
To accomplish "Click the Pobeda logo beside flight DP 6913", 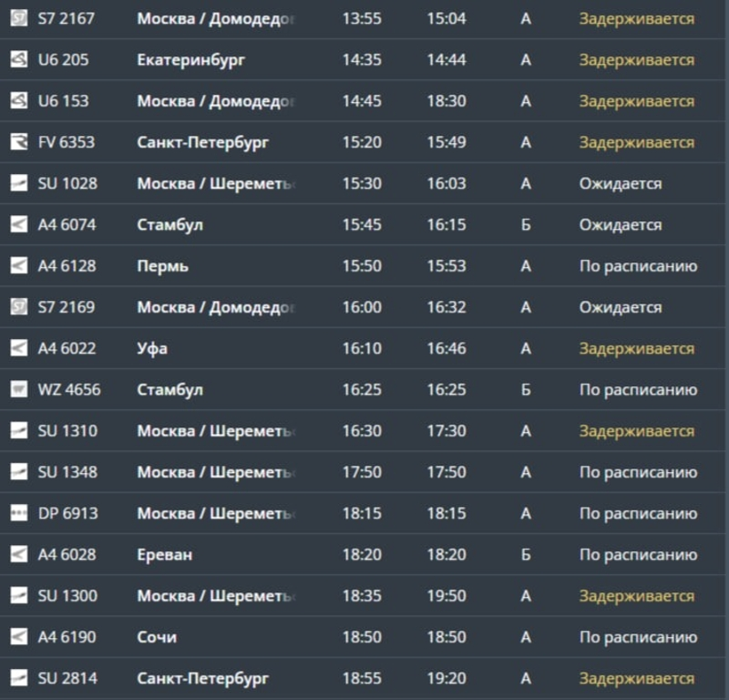I will point(18,513).
